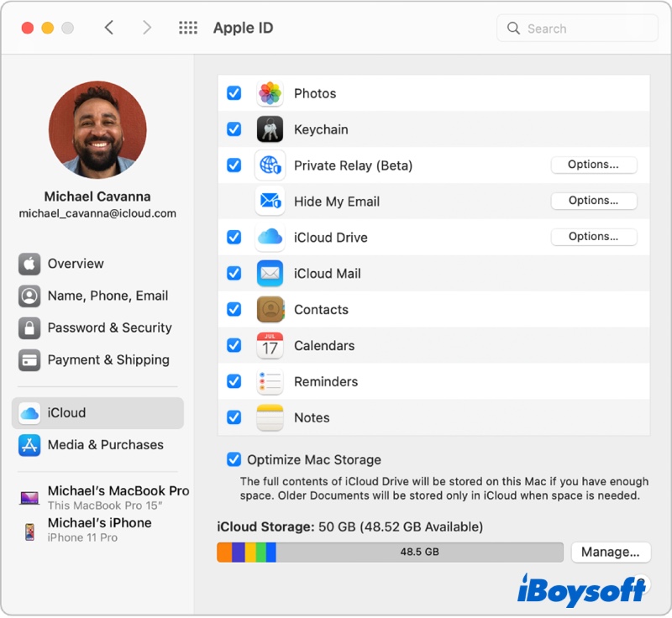
Task: Click the Private Relay globe icon
Action: pyautogui.click(x=270, y=165)
